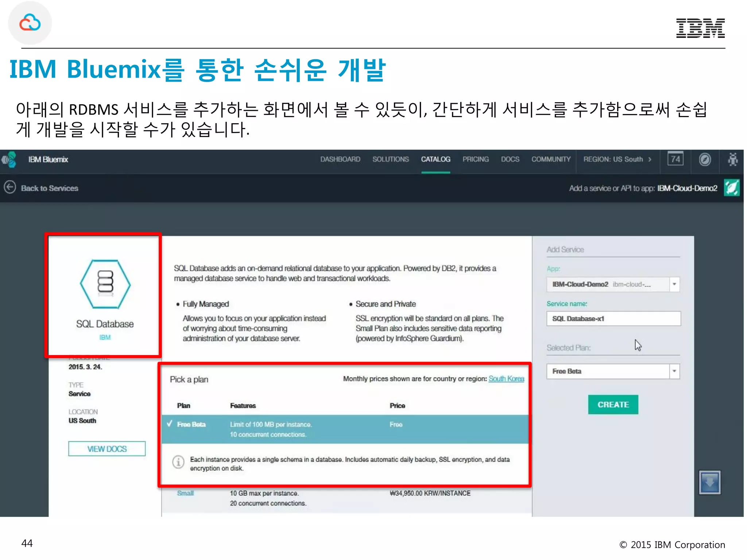Click the South Korea region link
The height and width of the screenshot is (560, 747).
[506, 379]
